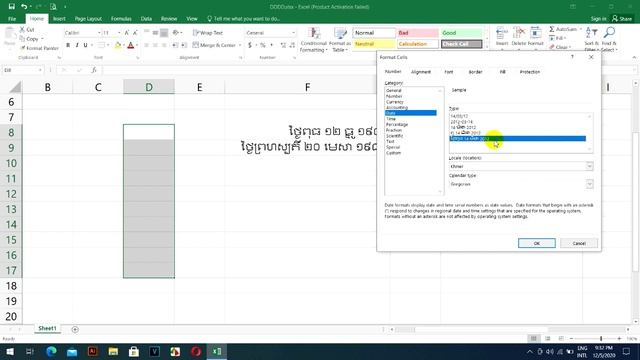Click the Save icon in title bar

click(x=11, y=7)
